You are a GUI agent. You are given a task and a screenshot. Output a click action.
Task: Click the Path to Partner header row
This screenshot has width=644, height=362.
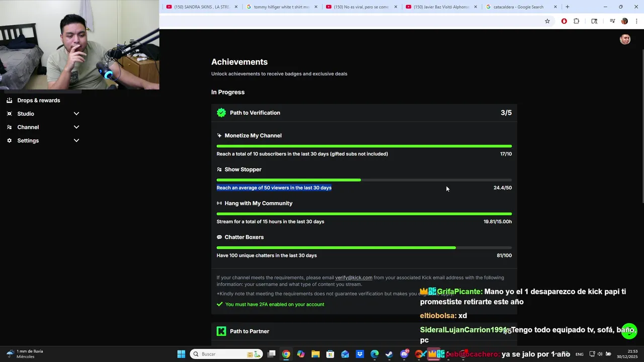(x=364, y=331)
